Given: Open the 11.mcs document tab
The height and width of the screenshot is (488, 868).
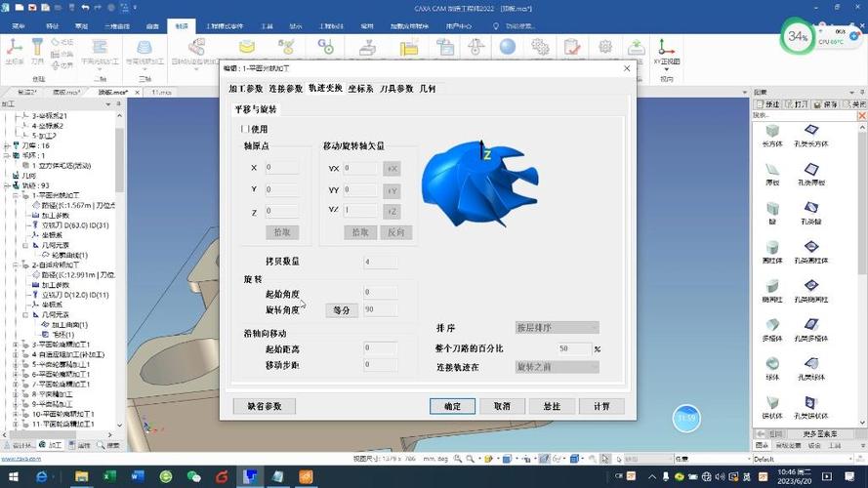Looking at the screenshot, I should (x=161, y=93).
